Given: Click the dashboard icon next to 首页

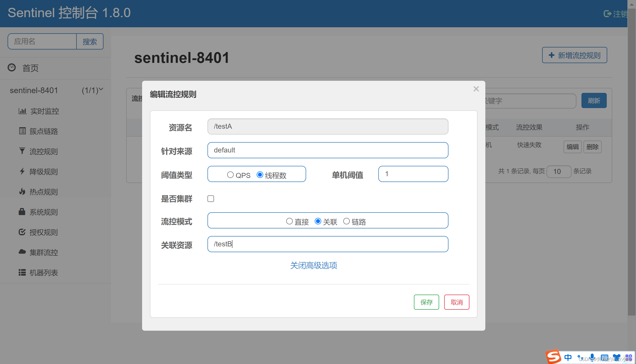Looking at the screenshot, I should (x=12, y=67).
